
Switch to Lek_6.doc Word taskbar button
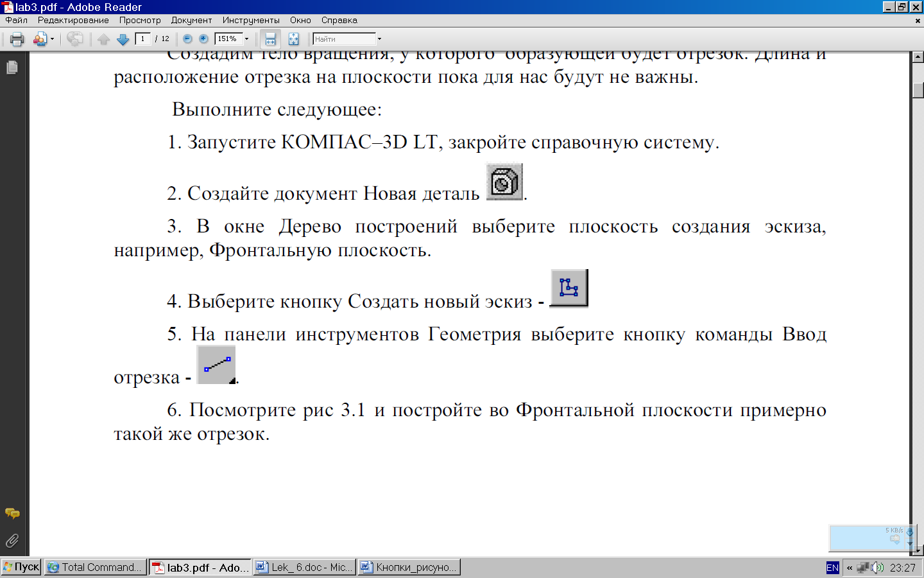click(x=305, y=567)
